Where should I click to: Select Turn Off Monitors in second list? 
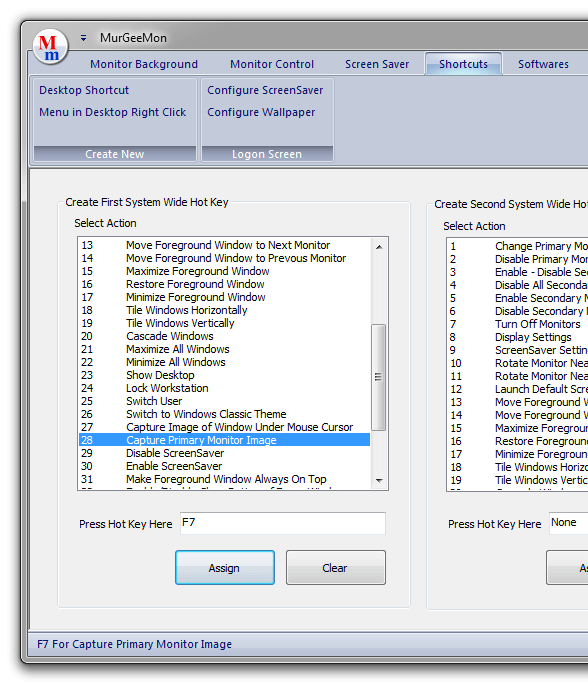click(518, 324)
